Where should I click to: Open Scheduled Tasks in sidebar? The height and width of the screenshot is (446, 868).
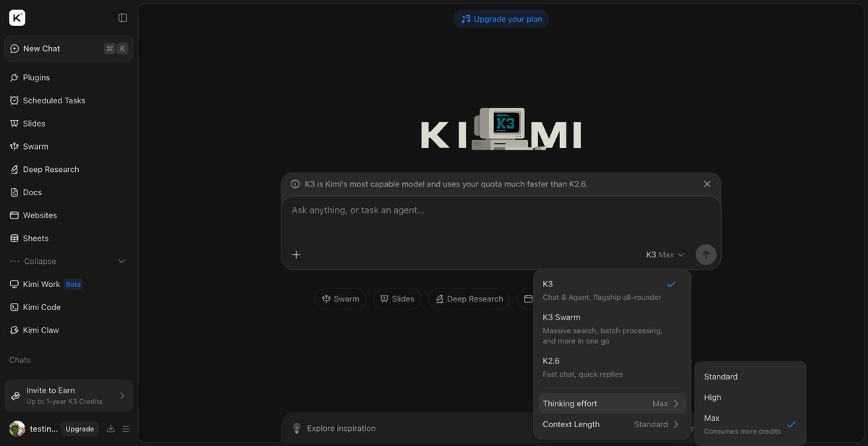pyautogui.click(x=69, y=100)
